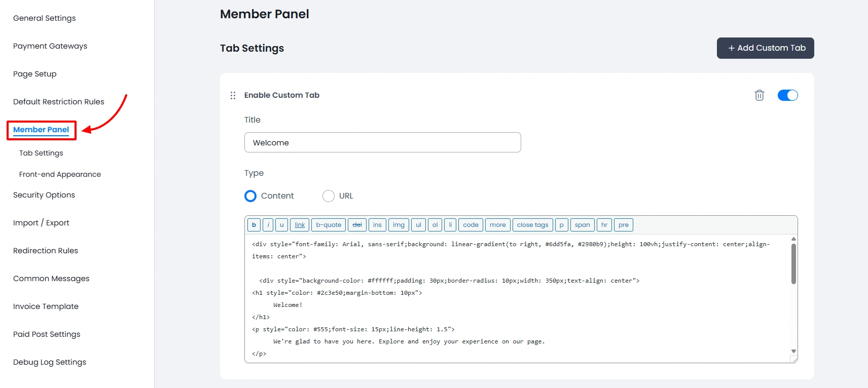Click inside the Welcome title field
The image size is (868, 388).
pos(382,142)
